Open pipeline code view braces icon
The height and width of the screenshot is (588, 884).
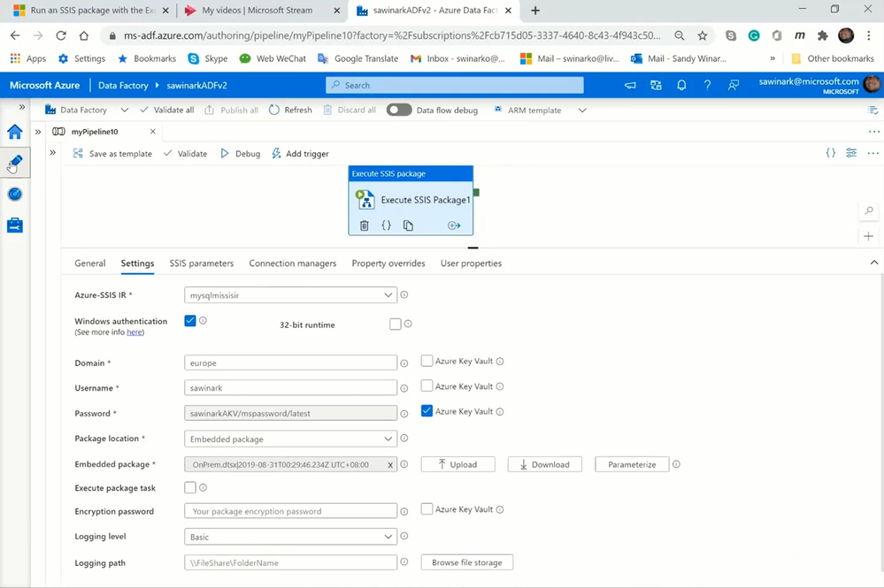click(x=830, y=153)
